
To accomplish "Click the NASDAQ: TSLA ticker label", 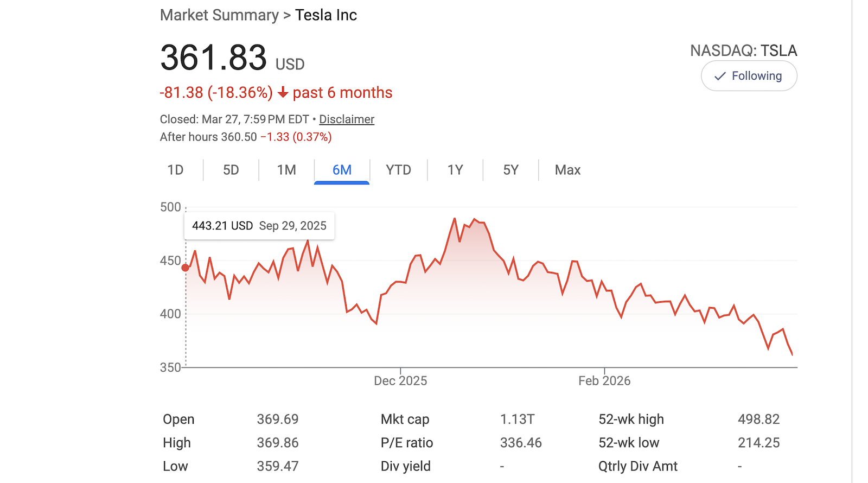I will 744,50.
